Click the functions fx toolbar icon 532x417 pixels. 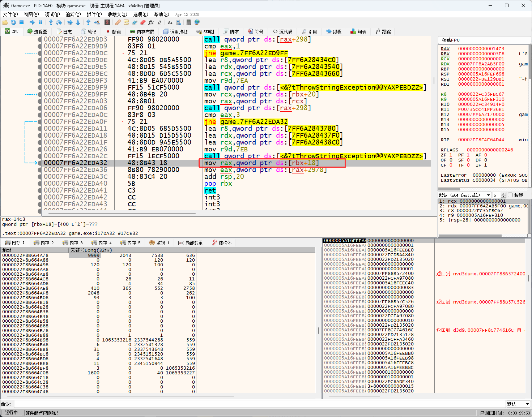tap(151, 22)
